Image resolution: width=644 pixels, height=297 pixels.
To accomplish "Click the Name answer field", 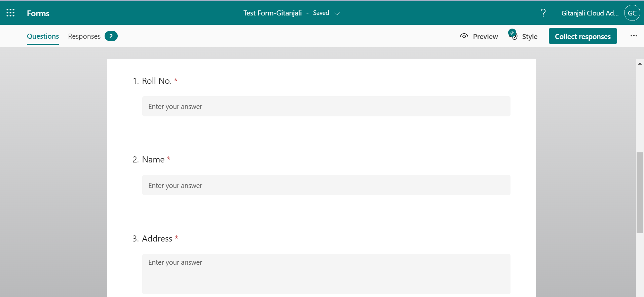I will click(326, 185).
